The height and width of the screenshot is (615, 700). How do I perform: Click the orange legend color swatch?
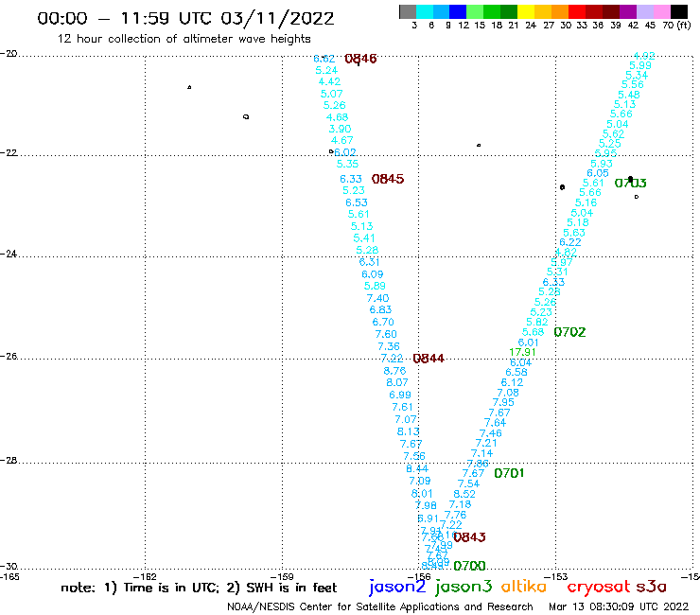click(x=559, y=11)
